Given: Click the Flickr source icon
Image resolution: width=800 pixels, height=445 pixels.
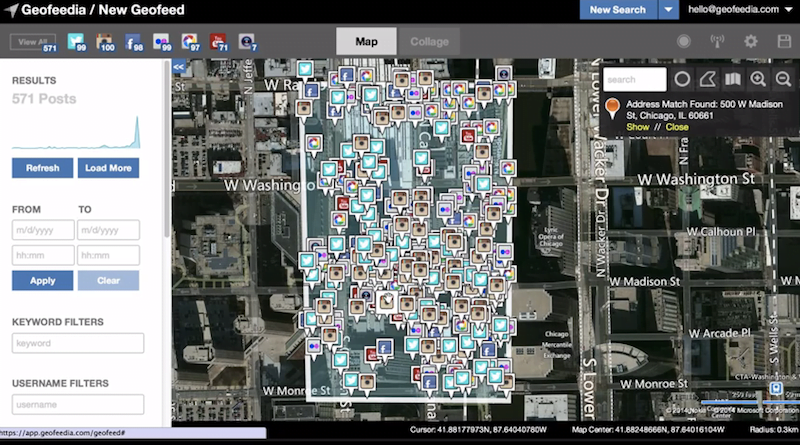Looking at the screenshot, I should coord(160,42).
